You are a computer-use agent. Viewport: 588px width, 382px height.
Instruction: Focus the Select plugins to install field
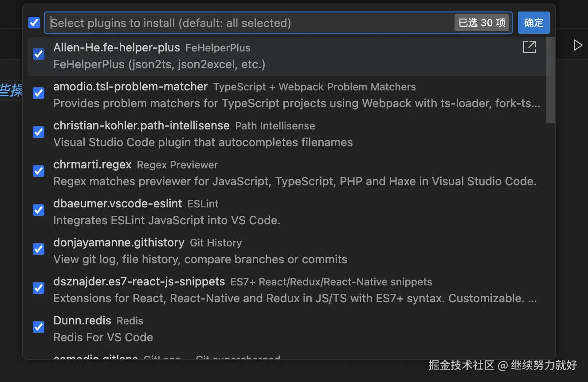[248, 23]
